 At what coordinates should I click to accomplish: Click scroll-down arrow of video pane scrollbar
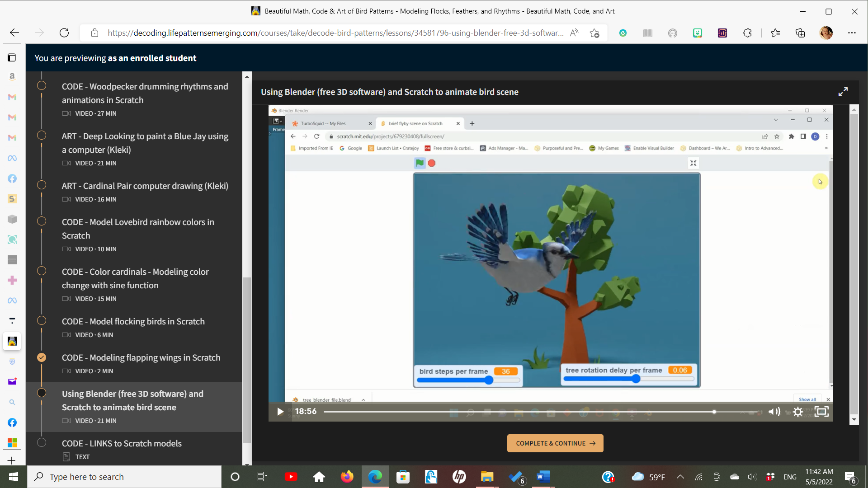(x=854, y=420)
